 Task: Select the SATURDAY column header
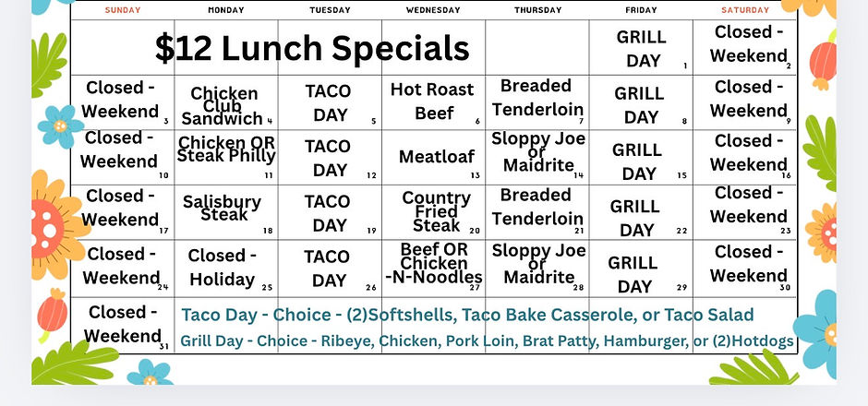(x=744, y=10)
